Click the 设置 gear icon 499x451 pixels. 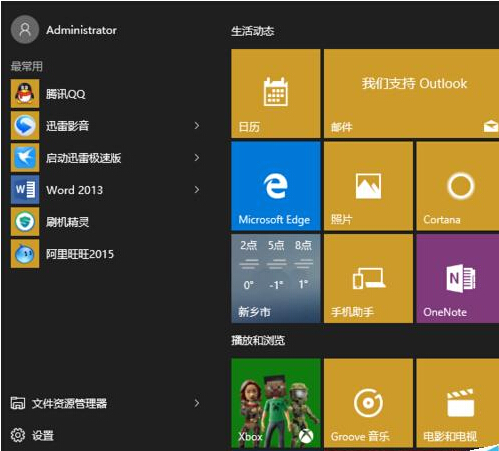(x=18, y=435)
